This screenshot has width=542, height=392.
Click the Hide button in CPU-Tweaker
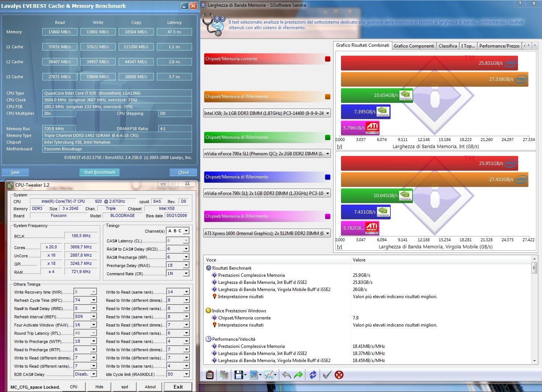[x=99, y=387]
